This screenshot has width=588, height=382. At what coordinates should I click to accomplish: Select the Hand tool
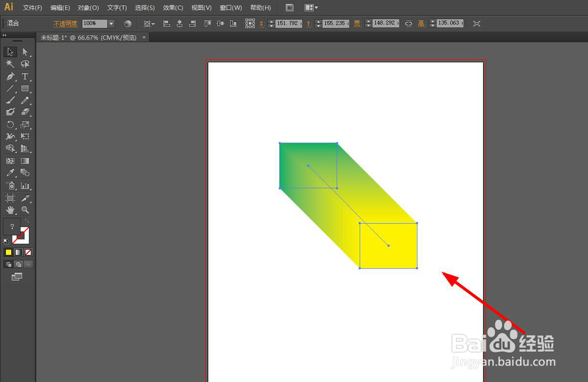click(x=10, y=210)
